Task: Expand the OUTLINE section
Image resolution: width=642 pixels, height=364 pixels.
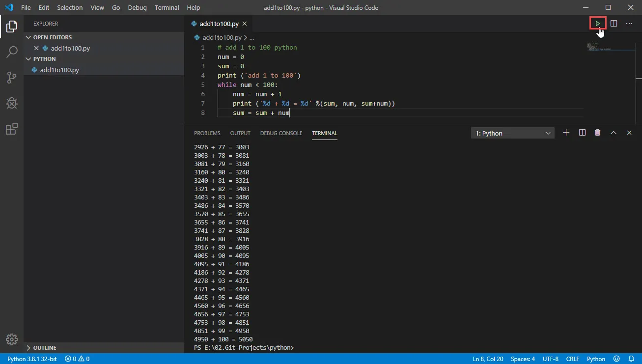Action: point(44,348)
